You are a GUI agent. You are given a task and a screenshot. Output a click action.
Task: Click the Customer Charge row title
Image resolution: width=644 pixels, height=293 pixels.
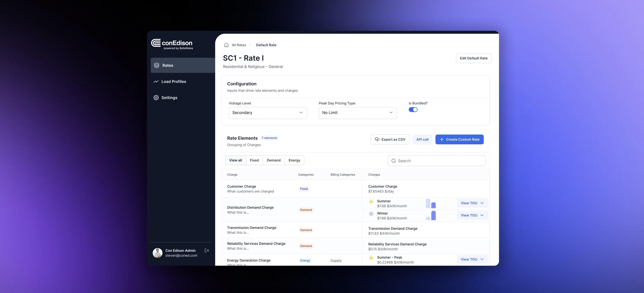[x=241, y=186]
